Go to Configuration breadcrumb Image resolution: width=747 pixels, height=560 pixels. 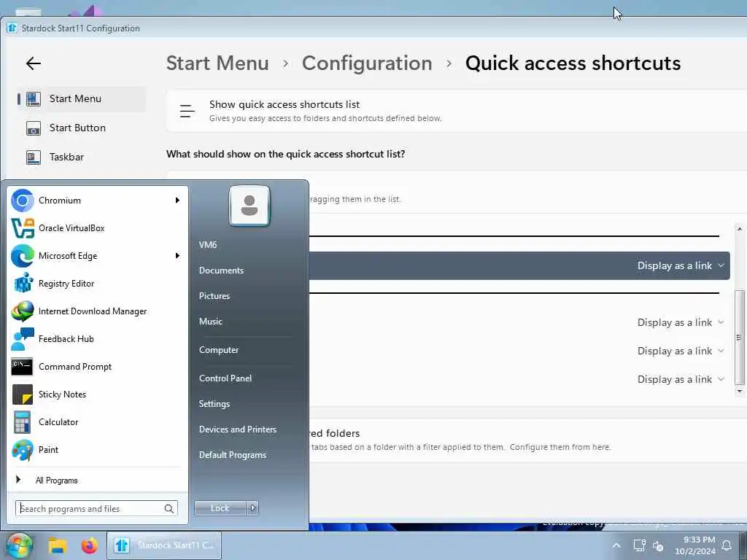[367, 63]
